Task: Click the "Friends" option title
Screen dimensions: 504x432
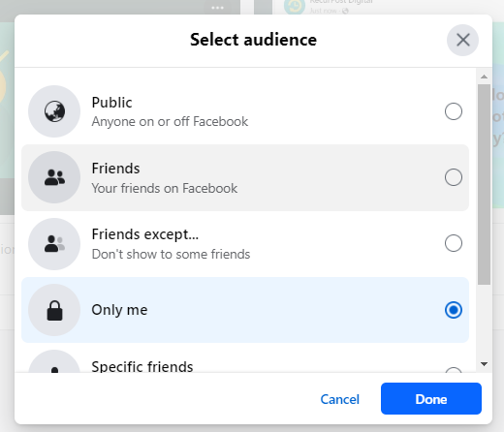Action: point(115,169)
